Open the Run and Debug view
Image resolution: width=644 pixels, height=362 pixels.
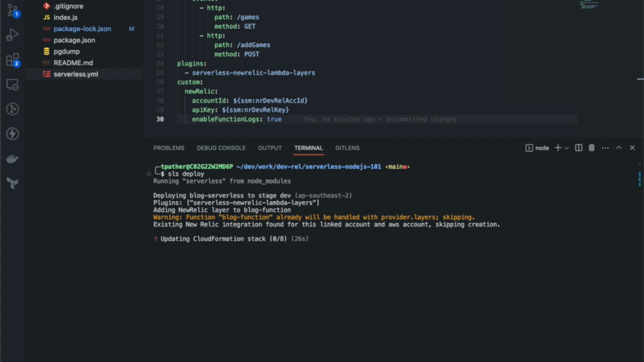(12, 35)
